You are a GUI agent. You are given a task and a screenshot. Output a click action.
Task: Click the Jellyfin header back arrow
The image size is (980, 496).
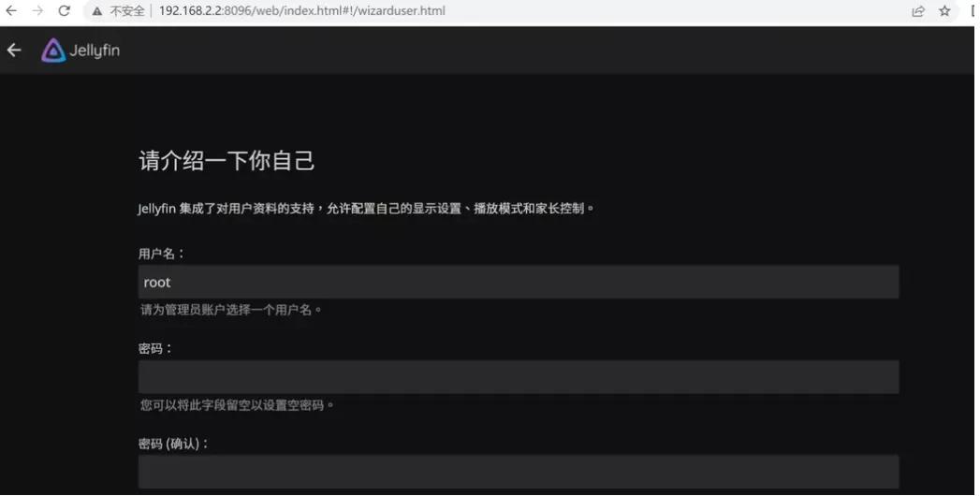point(14,50)
